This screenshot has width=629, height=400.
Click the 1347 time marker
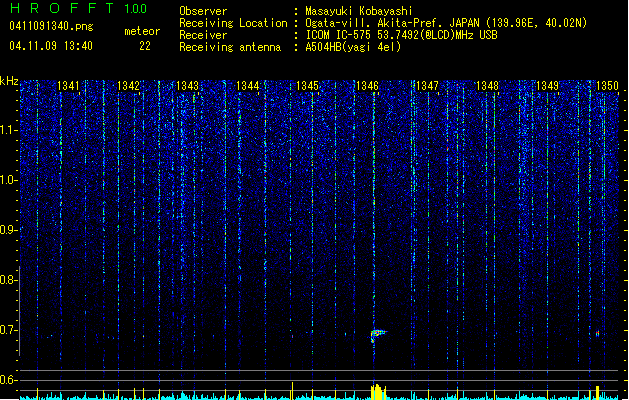(x=428, y=86)
